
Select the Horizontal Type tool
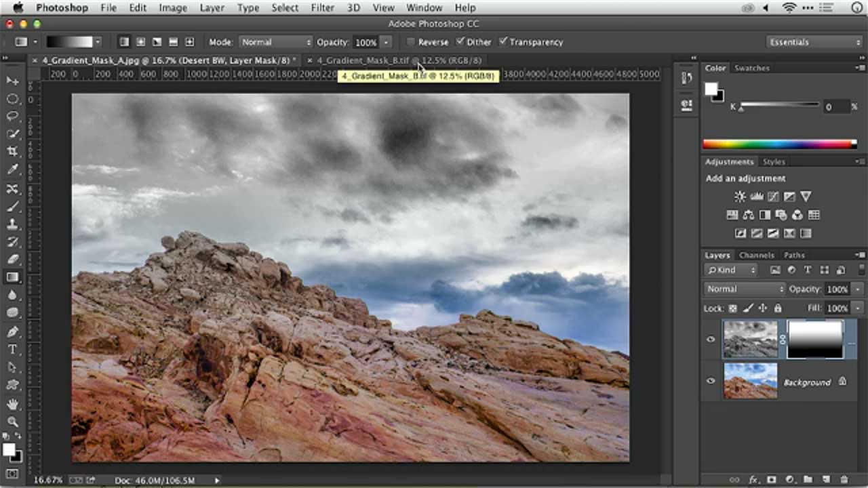[x=12, y=349]
